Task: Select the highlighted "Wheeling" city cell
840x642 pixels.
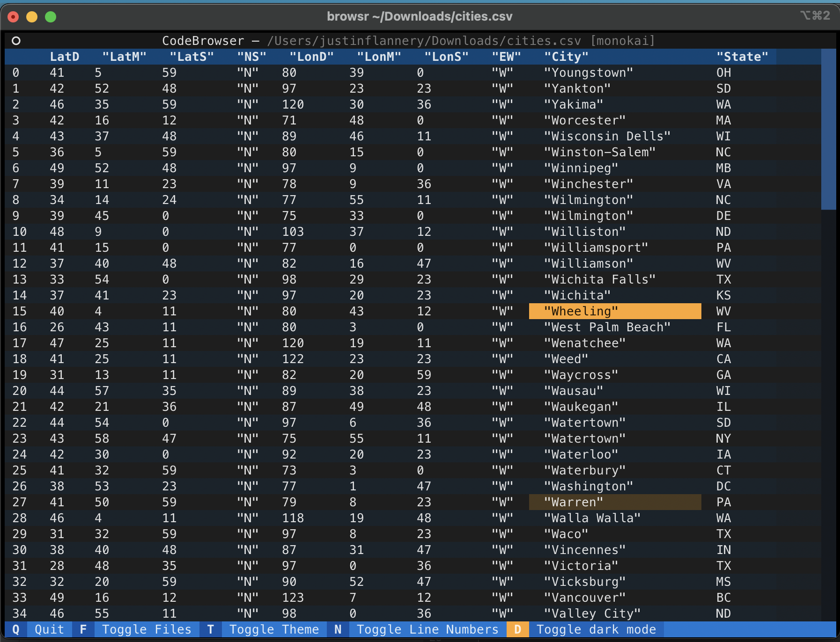Action: point(615,311)
